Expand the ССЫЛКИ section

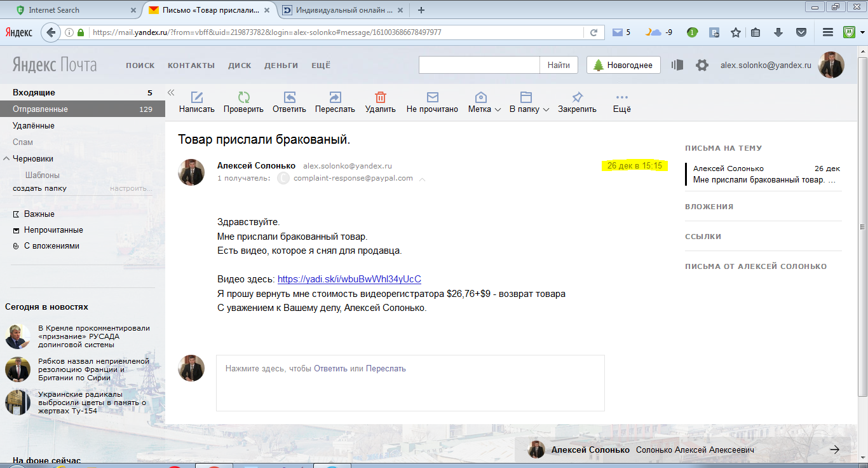pos(703,237)
